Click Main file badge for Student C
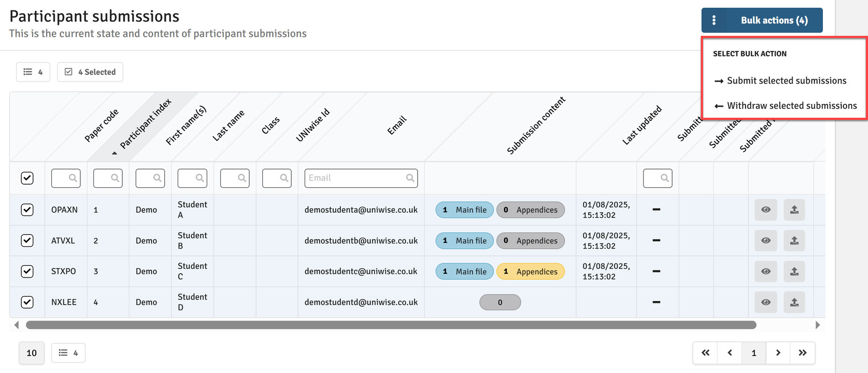Screen dimensions: 868x373 (x=465, y=271)
